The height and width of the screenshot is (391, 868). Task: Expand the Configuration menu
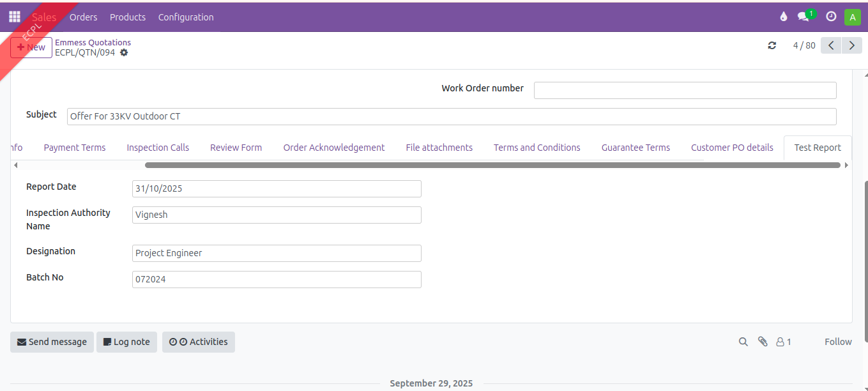point(186,17)
